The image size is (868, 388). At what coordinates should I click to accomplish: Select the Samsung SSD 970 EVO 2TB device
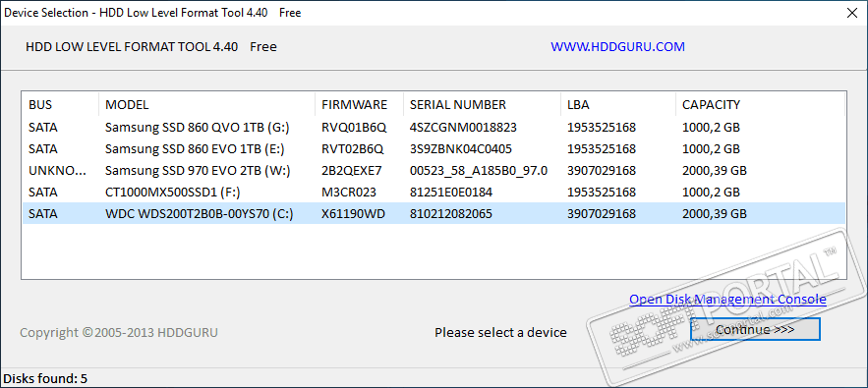pyautogui.click(x=434, y=171)
